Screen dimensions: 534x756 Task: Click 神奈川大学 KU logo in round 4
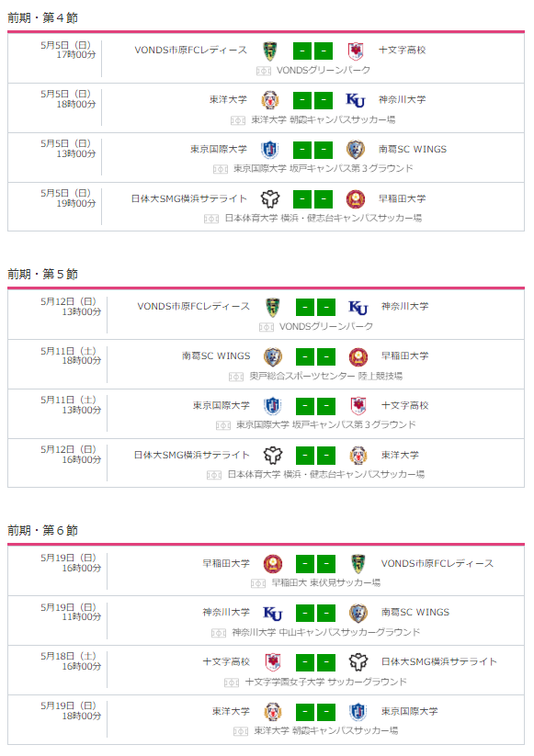pos(356,100)
